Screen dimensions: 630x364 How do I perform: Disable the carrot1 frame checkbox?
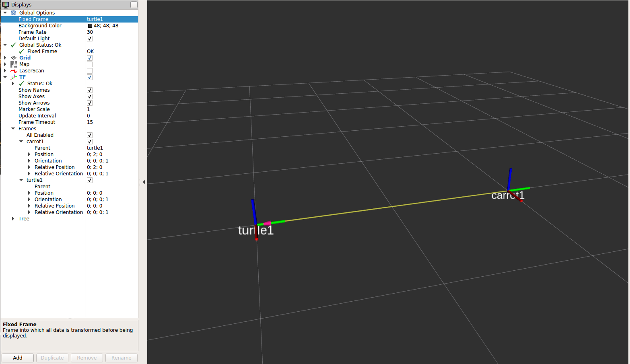click(x=90, y=142)
